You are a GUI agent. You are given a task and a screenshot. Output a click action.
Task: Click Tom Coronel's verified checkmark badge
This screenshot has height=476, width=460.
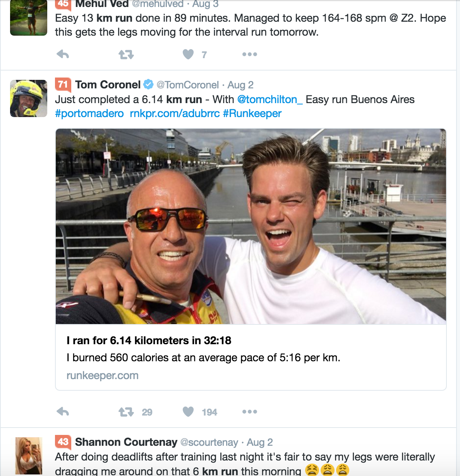pyautogui.click(x=148, y=84)
